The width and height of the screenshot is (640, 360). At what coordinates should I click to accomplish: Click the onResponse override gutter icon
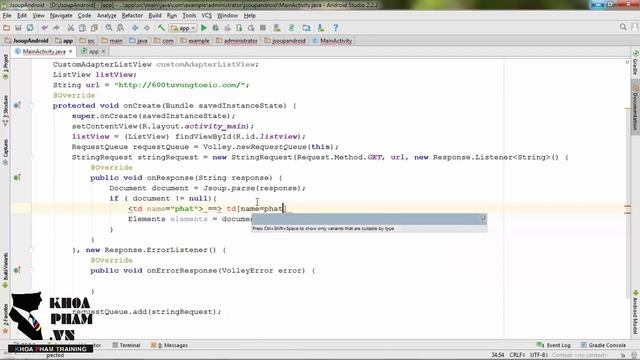tap(17, 178)
